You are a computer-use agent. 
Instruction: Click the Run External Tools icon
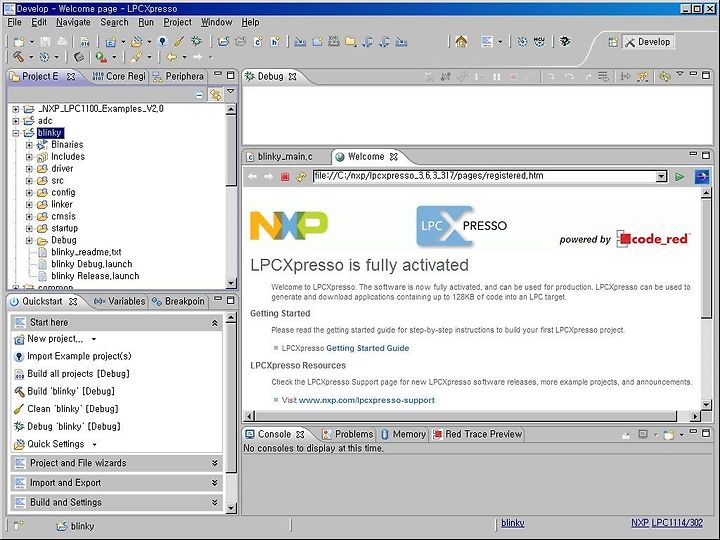[101, 57]
